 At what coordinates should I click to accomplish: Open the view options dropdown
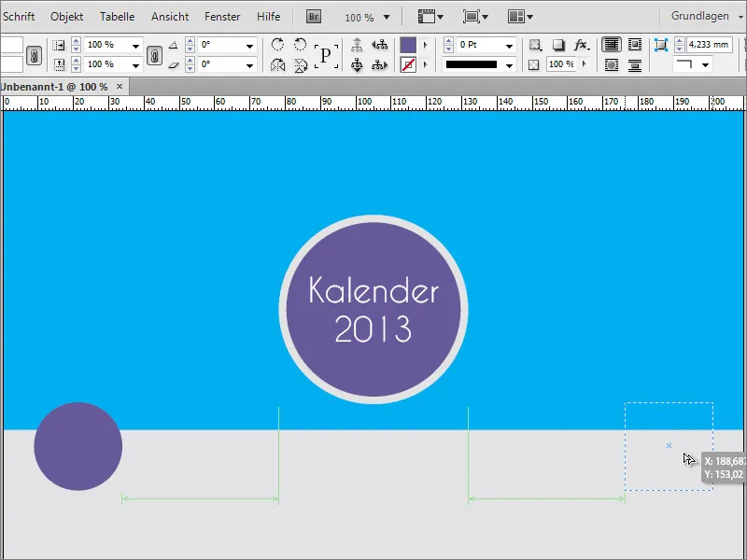(430, 17)
